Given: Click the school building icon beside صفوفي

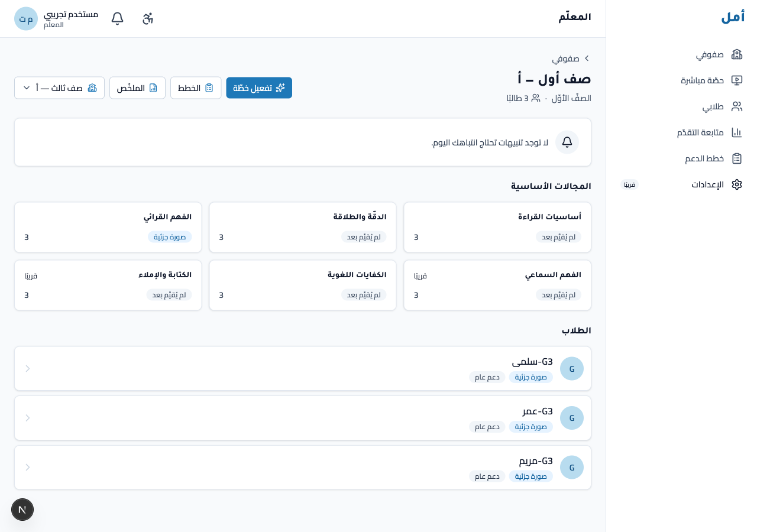Looking at the screenshot, I should [737, 54].
